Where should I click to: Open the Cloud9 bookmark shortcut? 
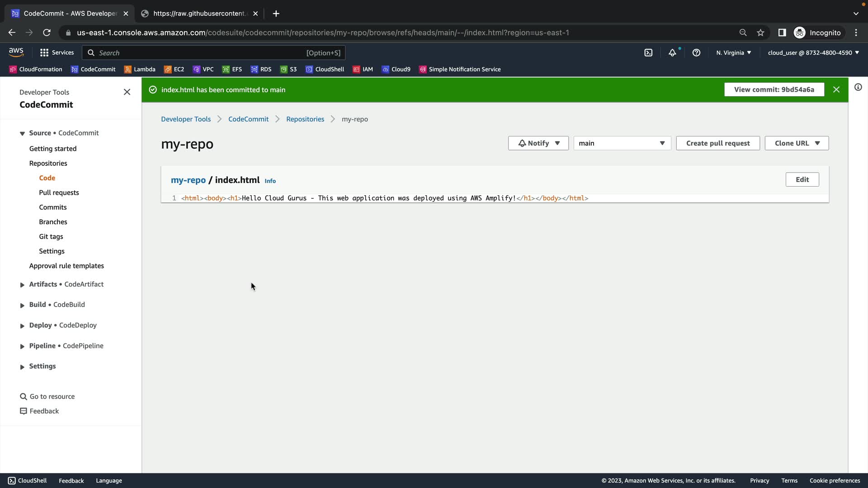(396, 69)
